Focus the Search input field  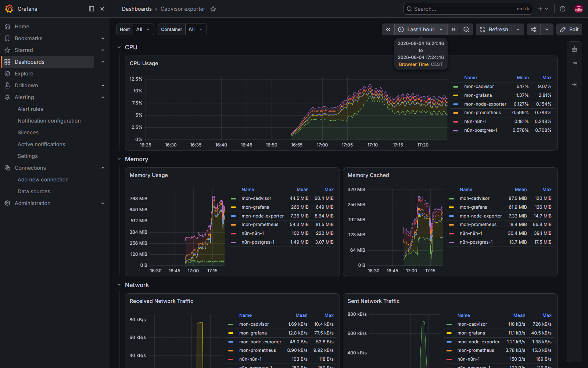468,9
